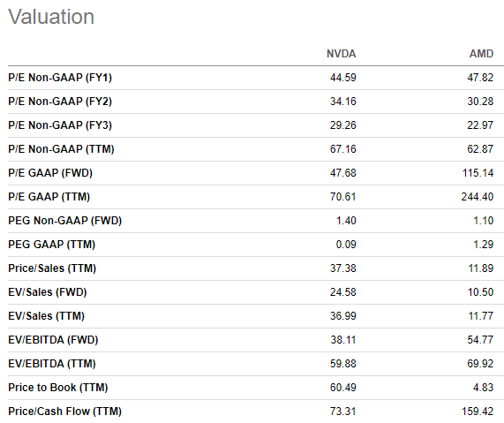Click the EV/Sales (TTM) label
504x423 pixels.
46,315
